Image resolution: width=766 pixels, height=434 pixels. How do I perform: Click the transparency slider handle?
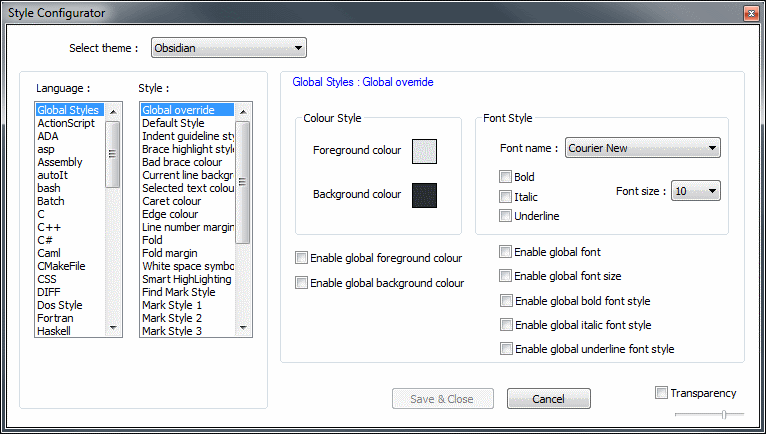click(x=724, y=413)
